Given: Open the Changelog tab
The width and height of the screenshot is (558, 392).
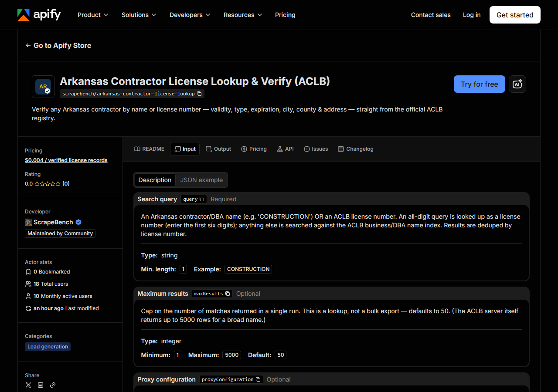Looking at the screenshot, I should point(355,149).
